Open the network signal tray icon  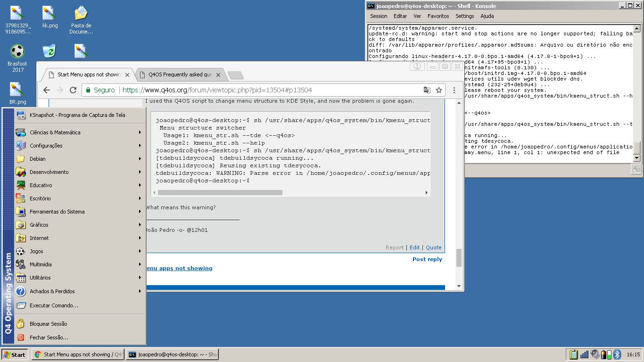(x=585, y=354)
